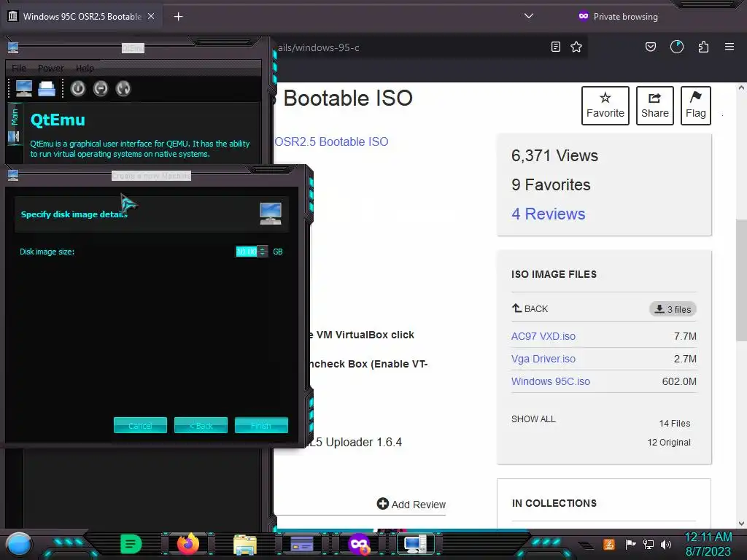Click the 6,371 Views text

click(554, 156)
